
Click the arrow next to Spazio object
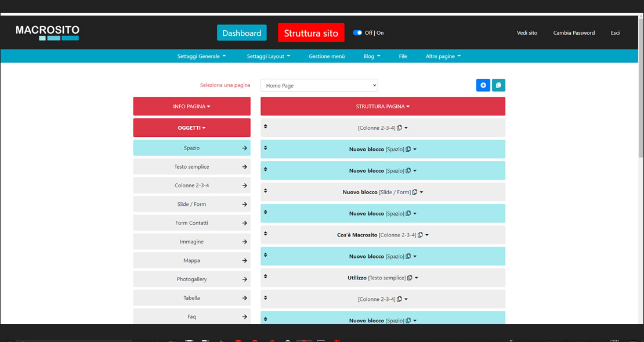click(244, 148)
